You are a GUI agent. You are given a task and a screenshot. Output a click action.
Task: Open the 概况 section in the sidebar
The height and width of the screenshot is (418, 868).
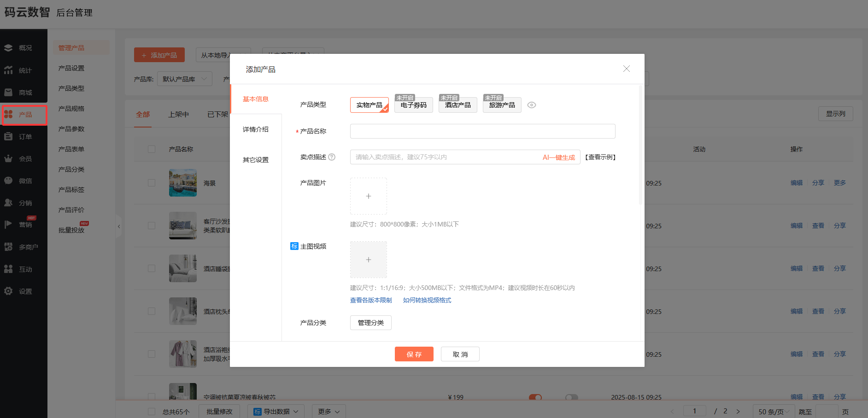23,47
